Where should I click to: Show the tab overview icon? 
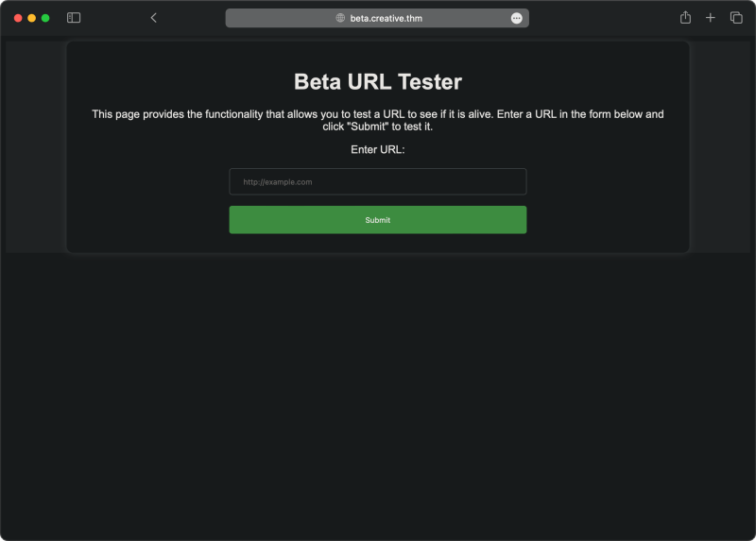(736, 18)
